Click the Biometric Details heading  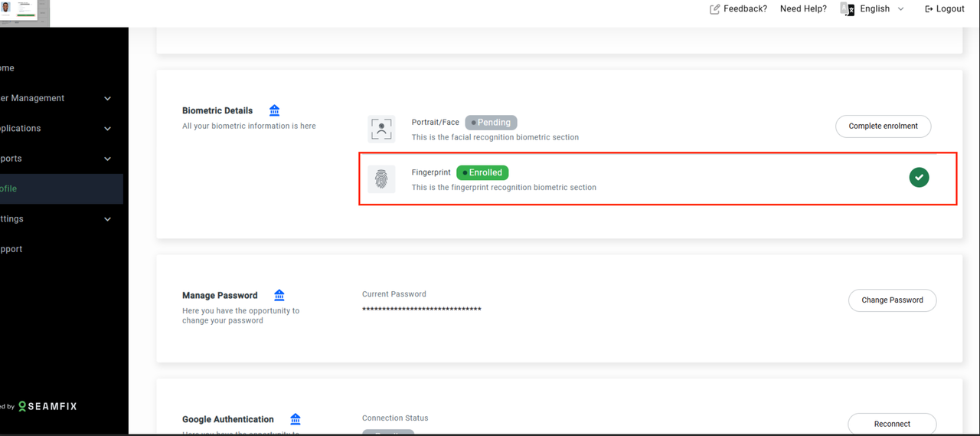(x=217, y=110)
